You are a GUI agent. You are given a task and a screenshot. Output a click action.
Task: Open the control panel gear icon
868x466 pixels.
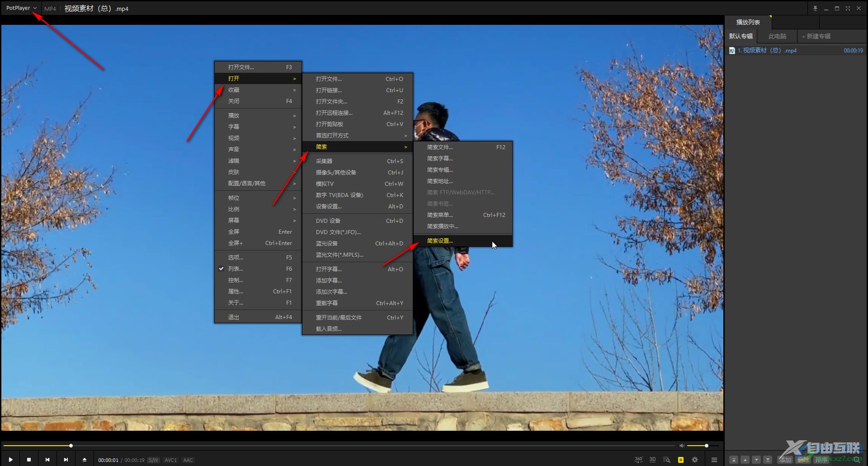tap(695, 460)
